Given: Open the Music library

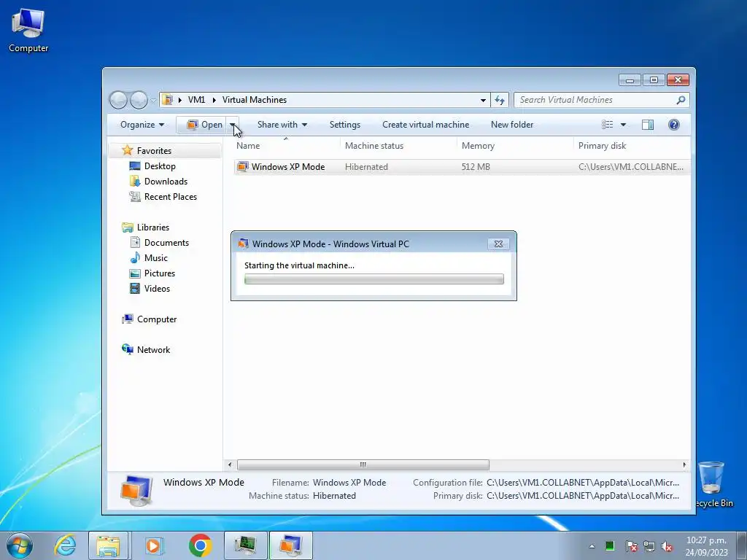Looking at the screenshot, I should 156,257.
